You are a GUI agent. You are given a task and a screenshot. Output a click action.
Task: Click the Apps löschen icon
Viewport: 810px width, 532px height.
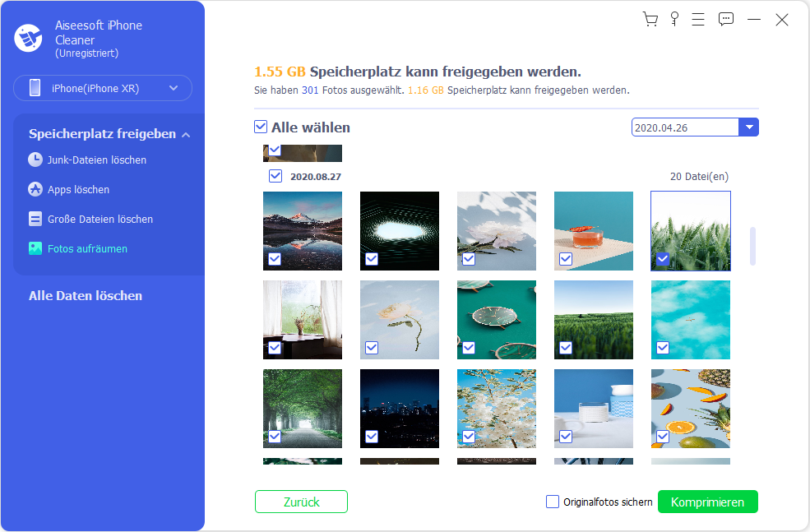tap(35, 189)
